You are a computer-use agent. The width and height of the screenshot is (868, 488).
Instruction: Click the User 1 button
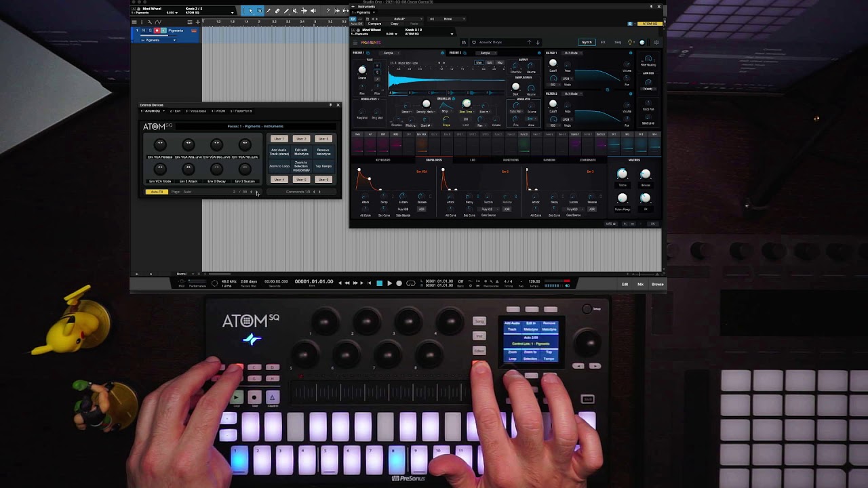point(279,139)
